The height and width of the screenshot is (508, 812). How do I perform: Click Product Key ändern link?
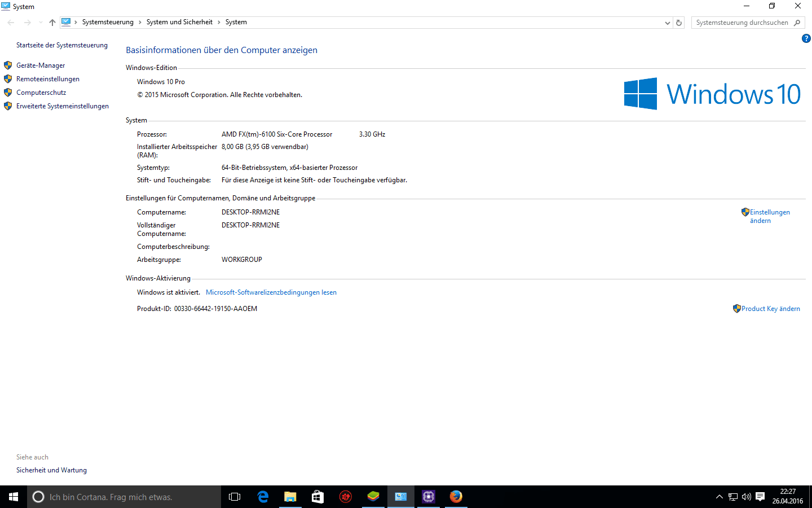coord(771,309)
